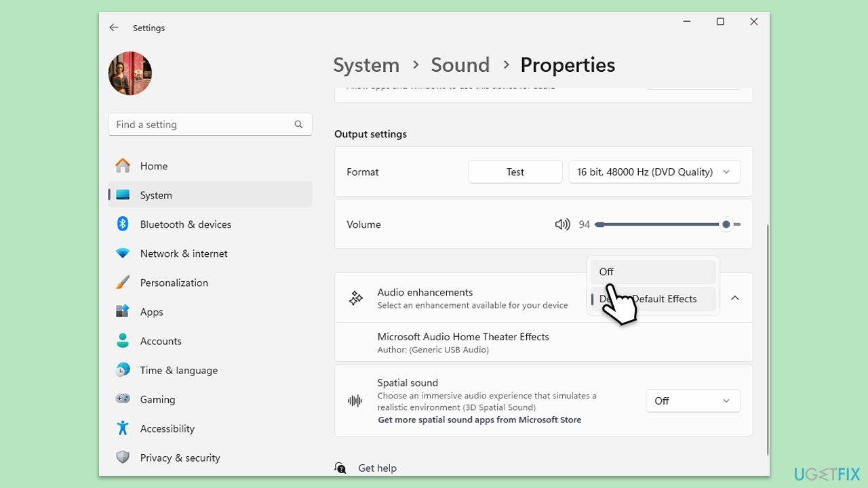Open Bluetooth & devices settings
The image size is (868, 488).
[x=210, y=224]
